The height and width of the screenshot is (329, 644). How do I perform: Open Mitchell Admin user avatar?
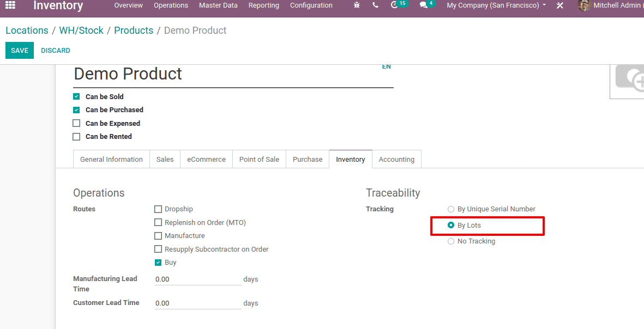584,5
